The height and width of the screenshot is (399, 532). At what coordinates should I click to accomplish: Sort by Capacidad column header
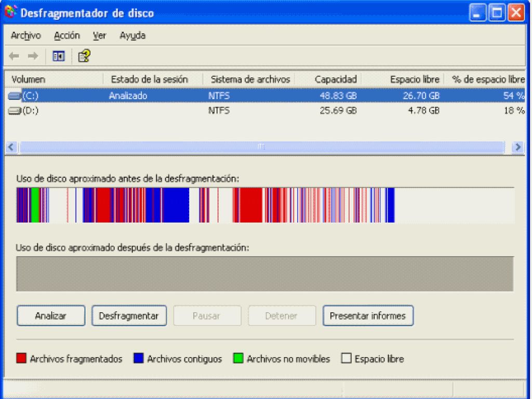(x=328, y=79)
